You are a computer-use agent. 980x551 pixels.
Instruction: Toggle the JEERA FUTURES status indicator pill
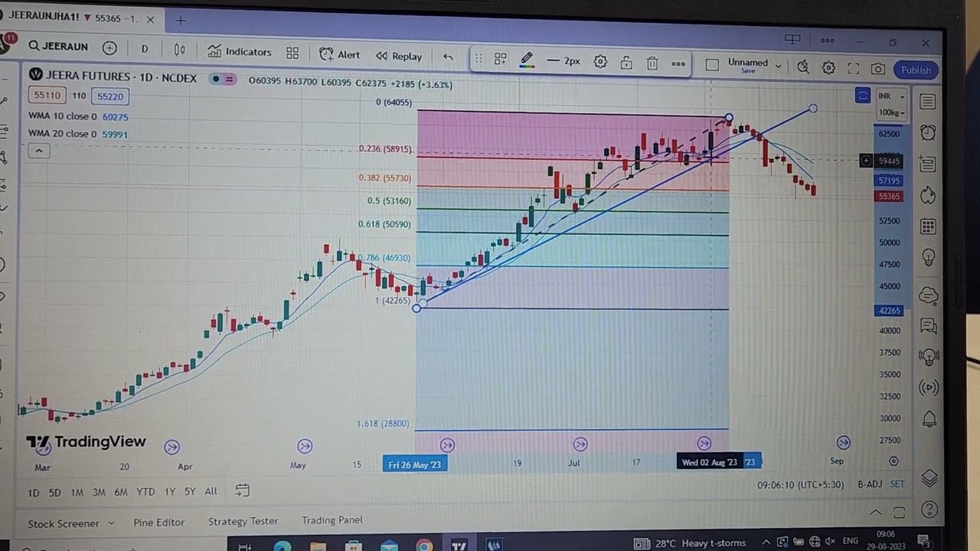(x=222, y=79)
